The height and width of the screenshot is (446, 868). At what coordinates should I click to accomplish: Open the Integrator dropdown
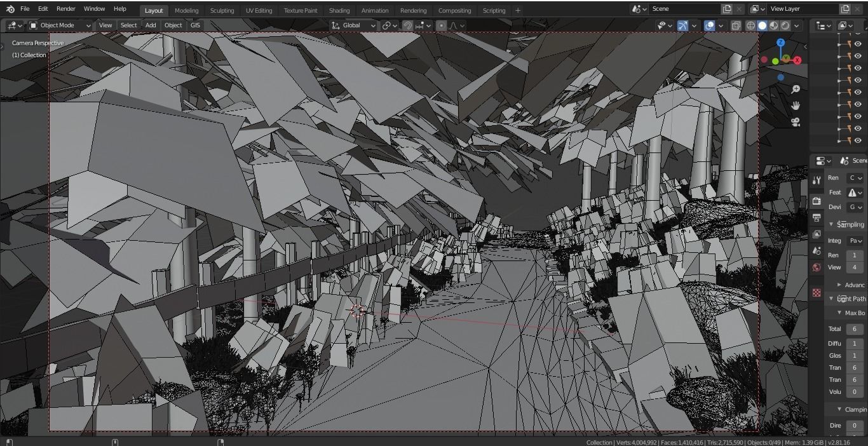pos(855,241)
